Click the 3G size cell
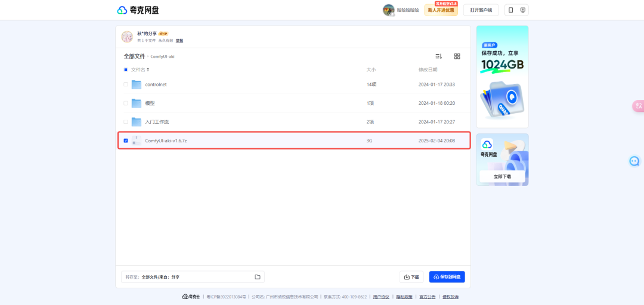The width and height of the screenshot is (644, 305). coord(369,141)
